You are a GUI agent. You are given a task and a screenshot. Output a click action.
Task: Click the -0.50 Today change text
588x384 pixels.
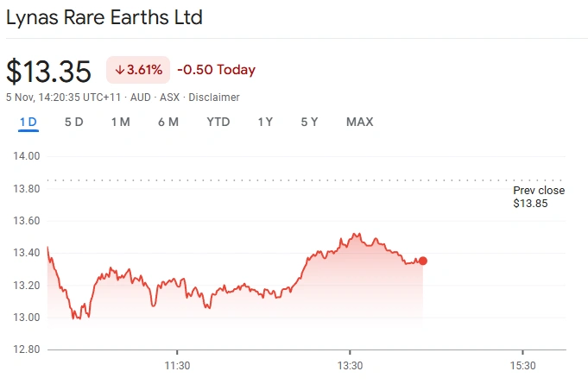pyautogui.click(x=216, y=70)
